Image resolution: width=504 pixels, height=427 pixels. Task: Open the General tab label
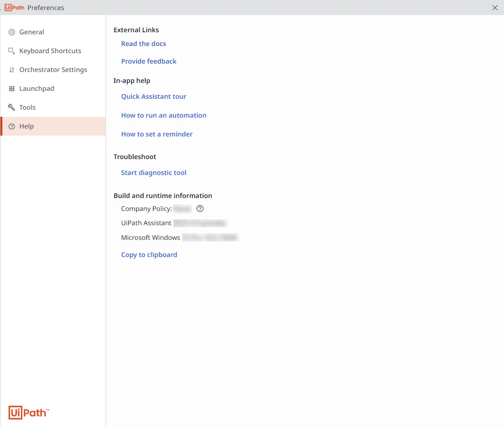(31, 32)
